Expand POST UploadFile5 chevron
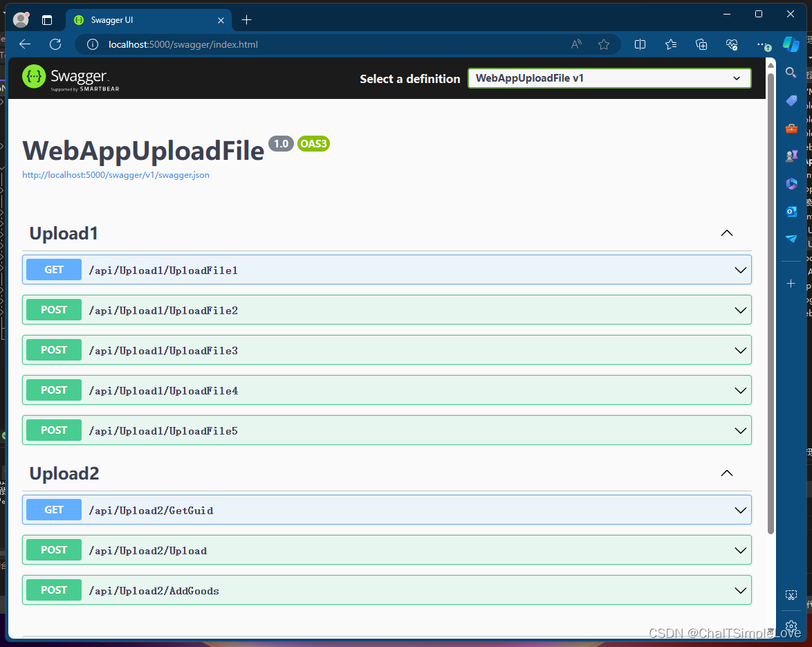The height and width of the screenshot is (647, 812). pos(741,430)
